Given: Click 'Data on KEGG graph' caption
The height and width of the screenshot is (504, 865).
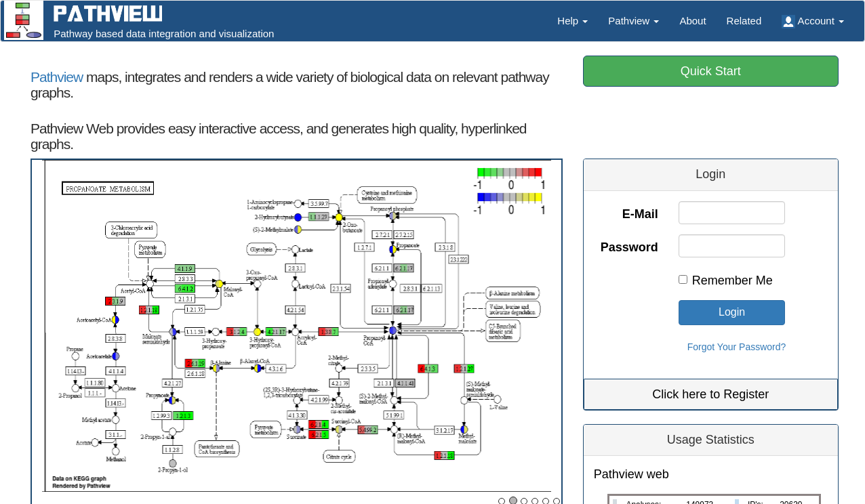Looking at the screenshot, I should coord(79,478).
